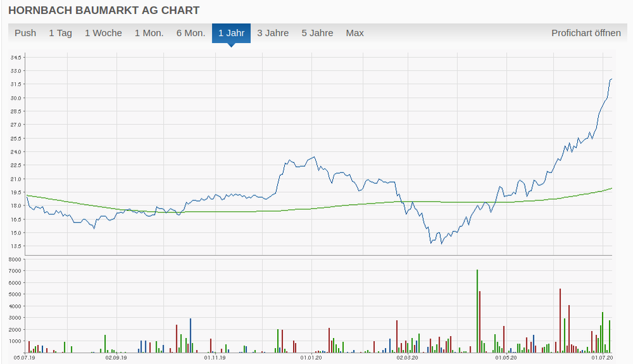
Task: Open the Profichart öffnen link
Action: (x=585, y=33)
